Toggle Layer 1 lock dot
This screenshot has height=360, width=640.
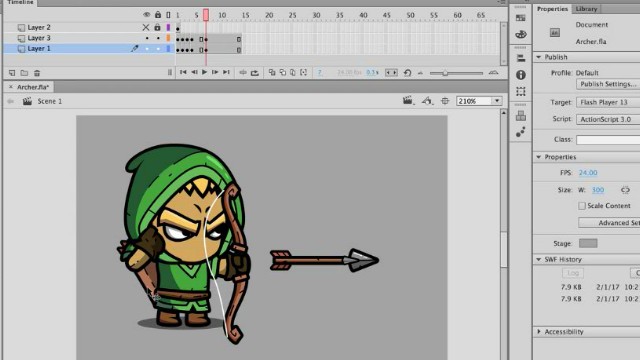coord(158,49)
